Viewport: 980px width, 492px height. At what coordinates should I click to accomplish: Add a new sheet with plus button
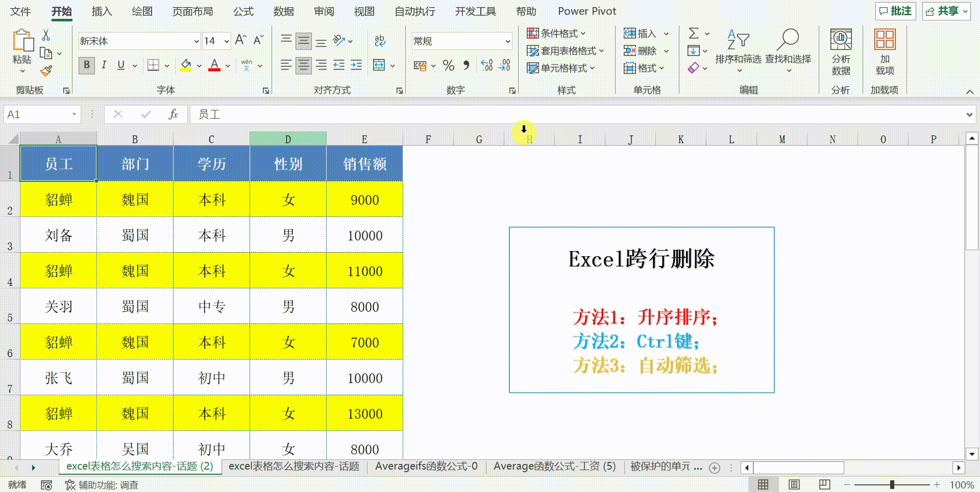[715, 468]
